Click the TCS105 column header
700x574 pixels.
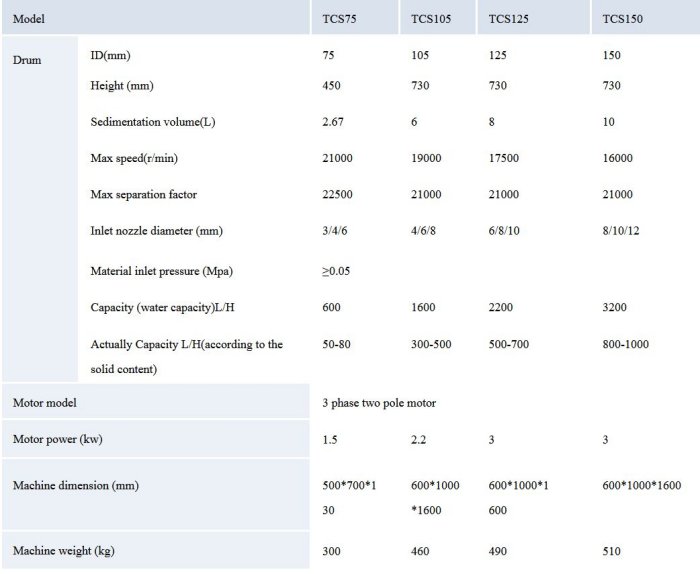[430, 19]
